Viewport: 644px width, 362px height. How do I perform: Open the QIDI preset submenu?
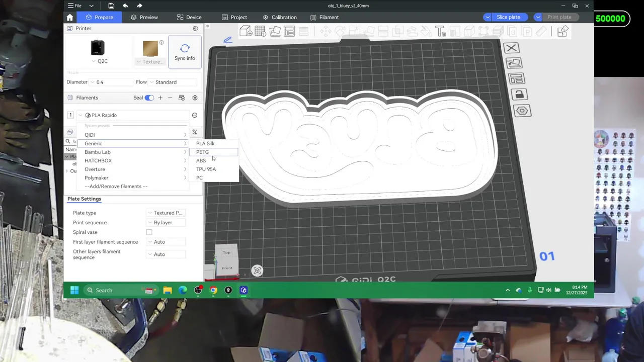[x=133, y=135]
